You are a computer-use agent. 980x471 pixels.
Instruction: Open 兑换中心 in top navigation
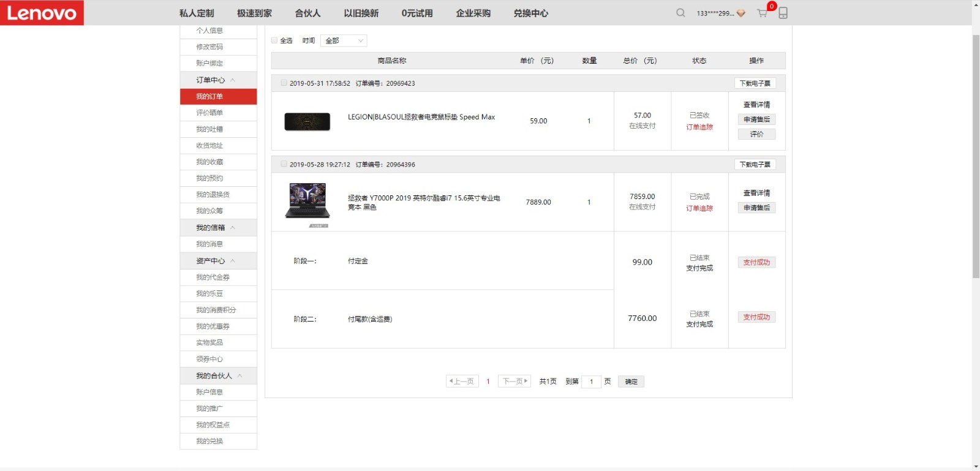click(x=530, y=13)
